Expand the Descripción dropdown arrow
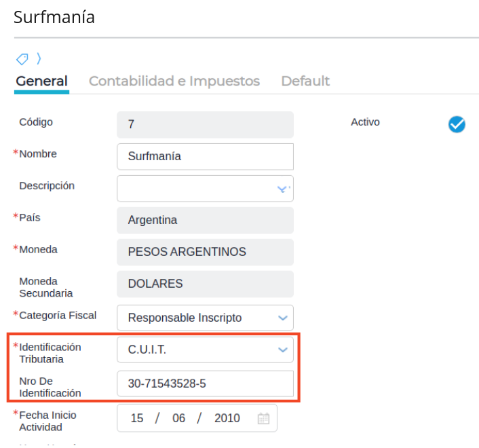479x448 pixels. coord(282,189)
